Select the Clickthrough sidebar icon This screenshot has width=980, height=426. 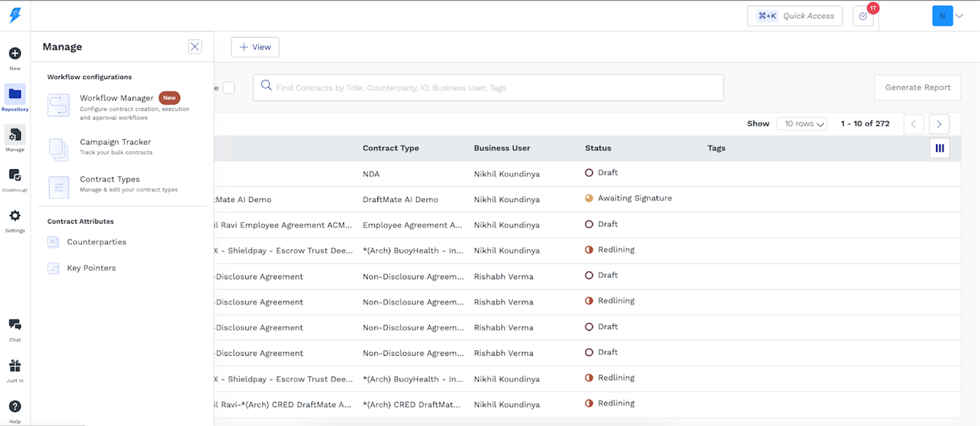(15, 176)
